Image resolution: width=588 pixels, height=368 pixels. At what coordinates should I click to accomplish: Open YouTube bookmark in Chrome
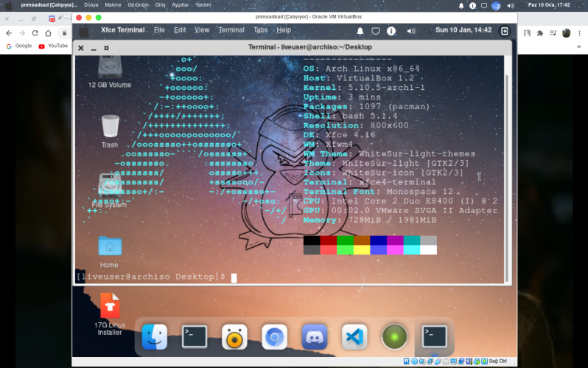(53, 46)
